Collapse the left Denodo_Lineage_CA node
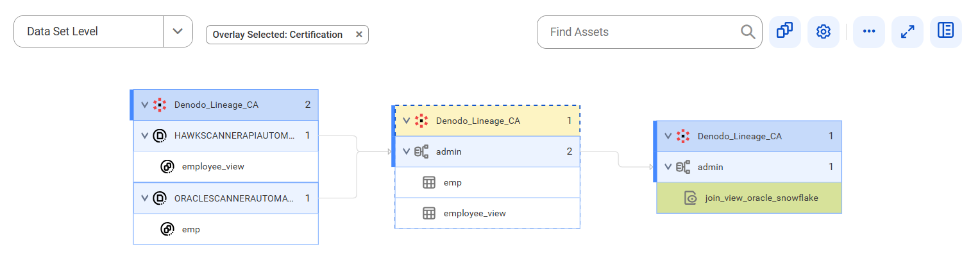 click(x=144, y=105)
